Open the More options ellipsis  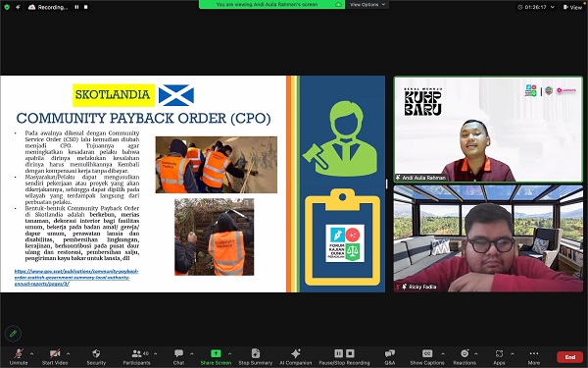point(534,353)
